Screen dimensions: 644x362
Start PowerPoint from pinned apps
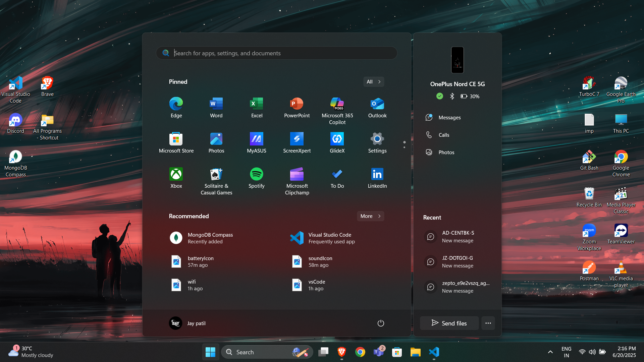297,108
